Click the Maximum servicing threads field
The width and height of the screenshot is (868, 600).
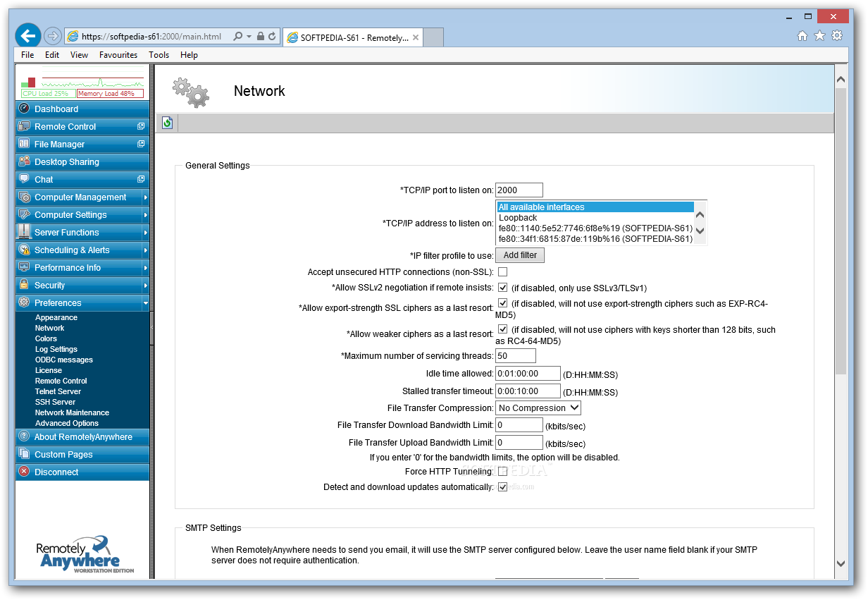(x=516, y=356)
